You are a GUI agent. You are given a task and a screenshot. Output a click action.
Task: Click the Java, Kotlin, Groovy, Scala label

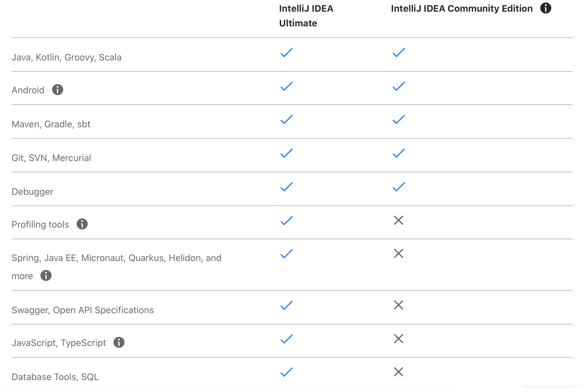[67, 57]
